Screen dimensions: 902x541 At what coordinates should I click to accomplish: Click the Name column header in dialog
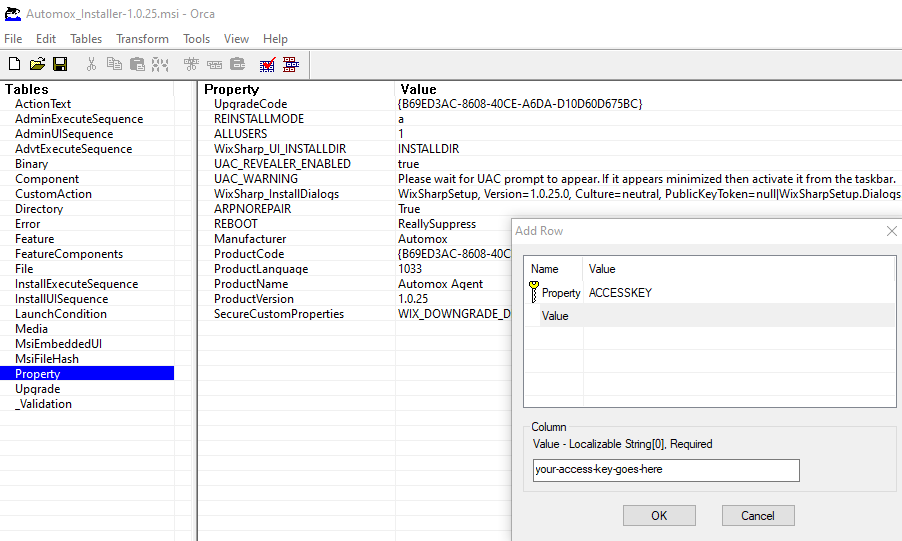point(545,269)
